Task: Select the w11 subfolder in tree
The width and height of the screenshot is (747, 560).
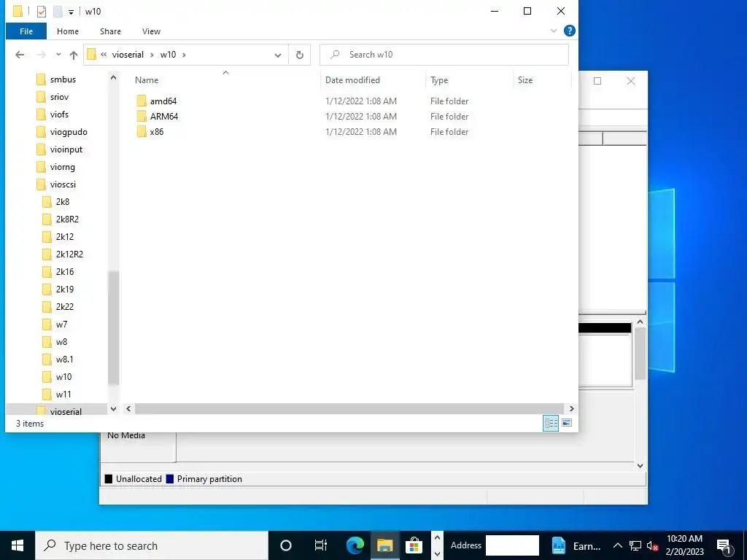Action: click(63, 394)
